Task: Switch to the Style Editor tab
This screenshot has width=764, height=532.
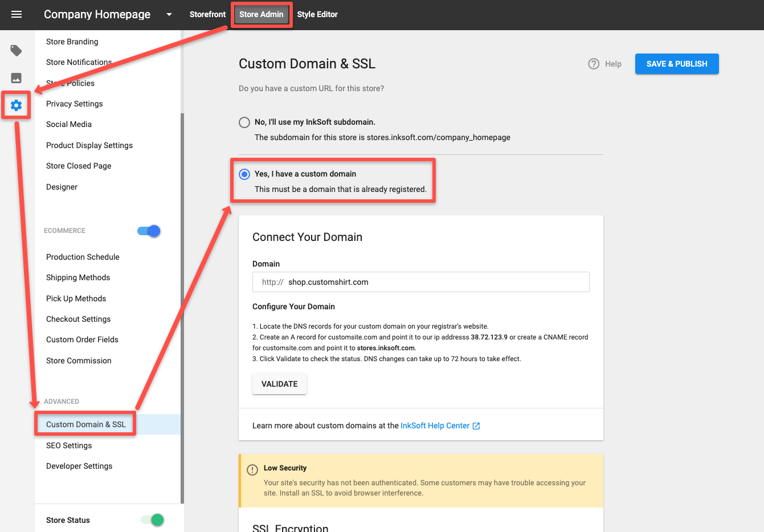Action: pos(317,14)
